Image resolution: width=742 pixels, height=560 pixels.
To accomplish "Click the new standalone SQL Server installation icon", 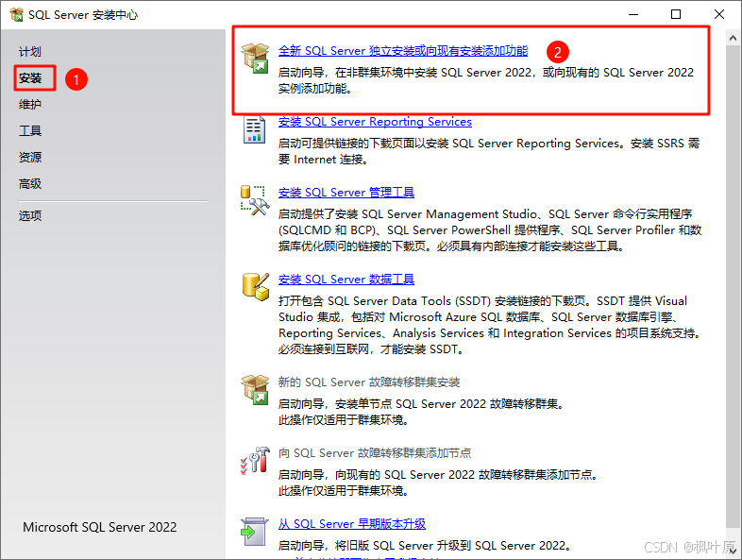I will tap(255, 59).
